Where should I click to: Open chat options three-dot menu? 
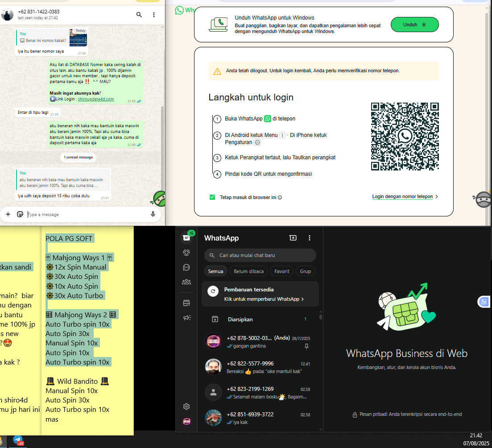coord(154,15)
